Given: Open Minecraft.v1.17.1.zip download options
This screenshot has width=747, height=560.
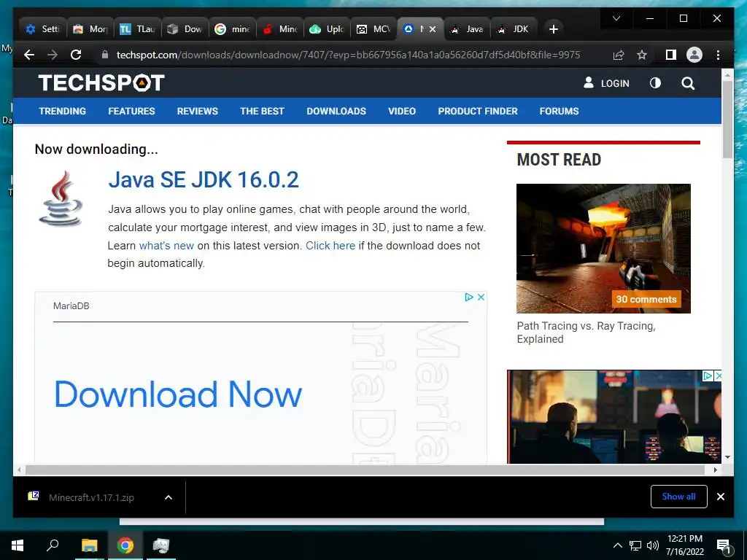Looking at the screenshot, I should 169,497.
